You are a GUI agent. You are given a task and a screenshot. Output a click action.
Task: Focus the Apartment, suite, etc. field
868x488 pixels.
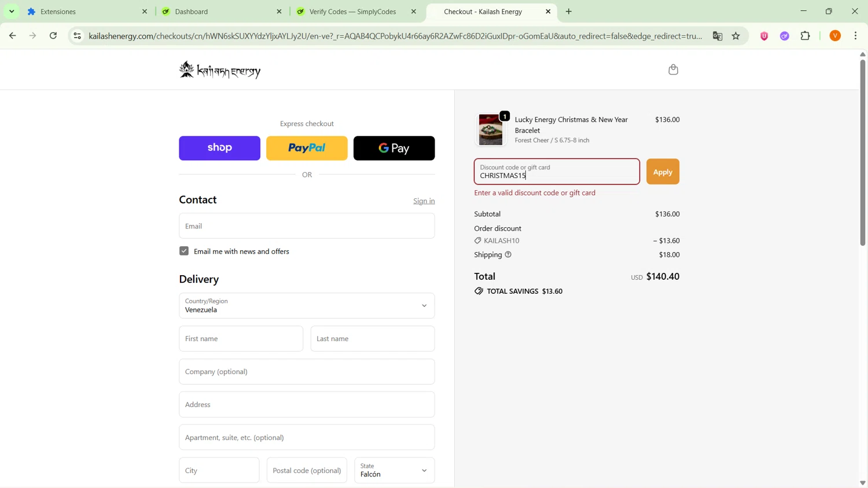(307, 438)
